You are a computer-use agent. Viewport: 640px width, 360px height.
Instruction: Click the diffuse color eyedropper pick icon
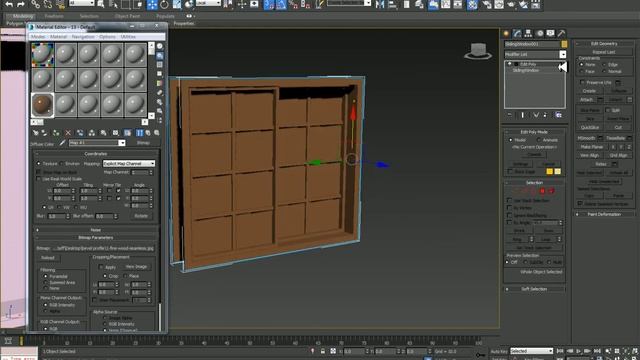(x=62, y=143)
